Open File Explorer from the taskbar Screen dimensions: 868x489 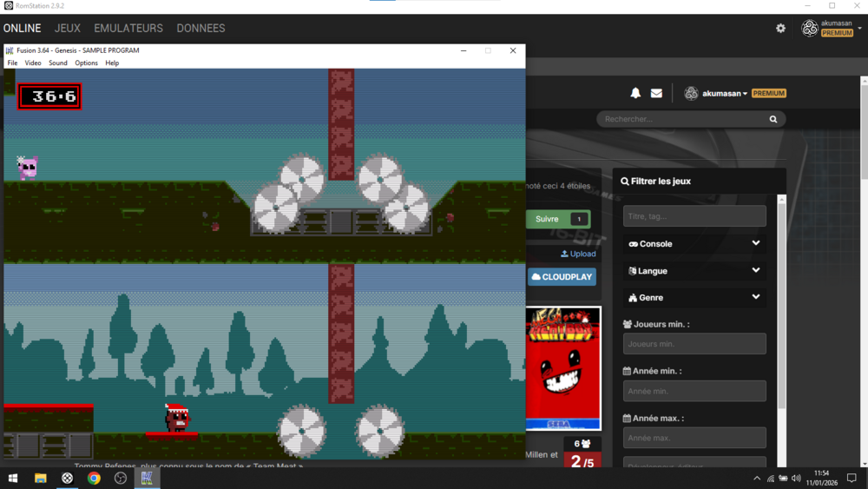[x=40, y=479]
